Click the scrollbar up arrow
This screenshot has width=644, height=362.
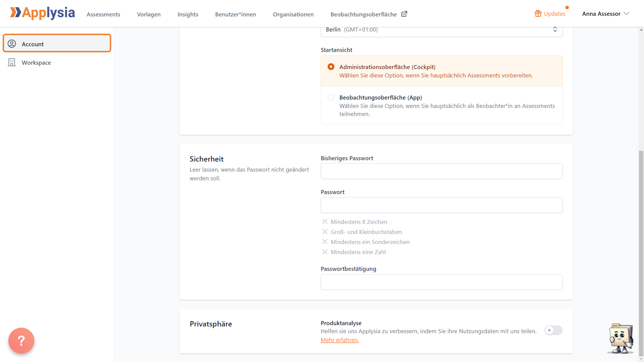click(641, 30)
